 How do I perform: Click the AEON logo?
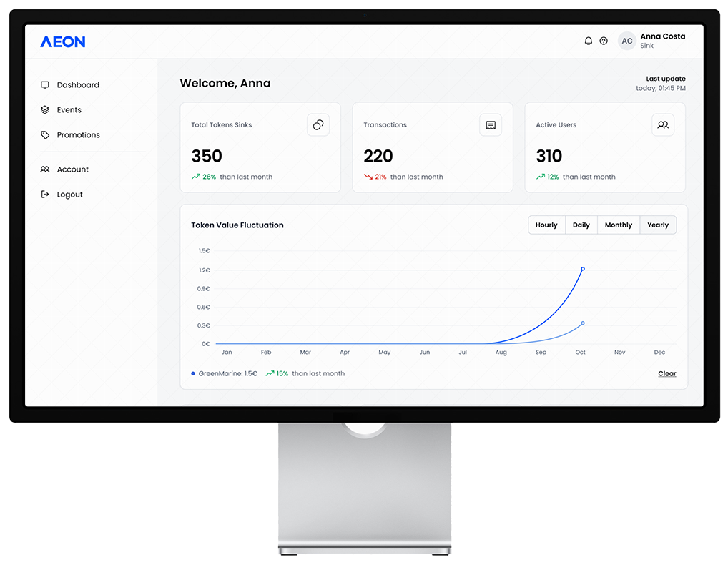click(x=63, y=41)
